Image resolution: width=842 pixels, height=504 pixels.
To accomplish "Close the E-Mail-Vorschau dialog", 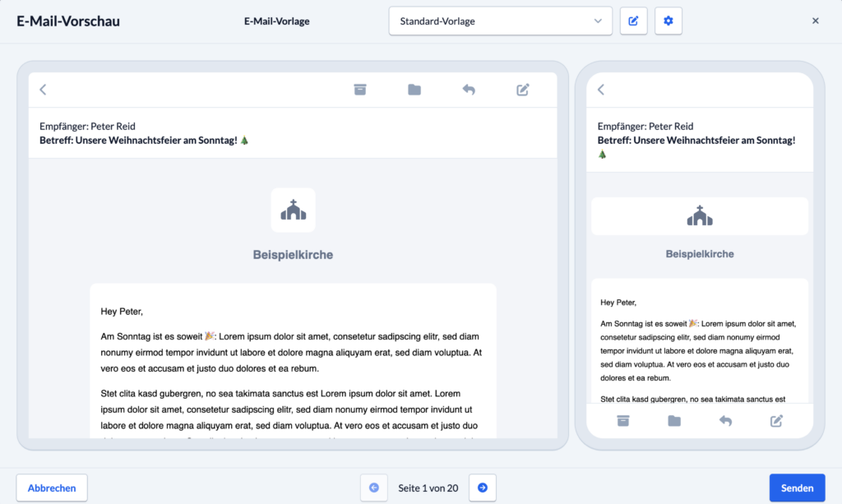I will coord(815,21).
